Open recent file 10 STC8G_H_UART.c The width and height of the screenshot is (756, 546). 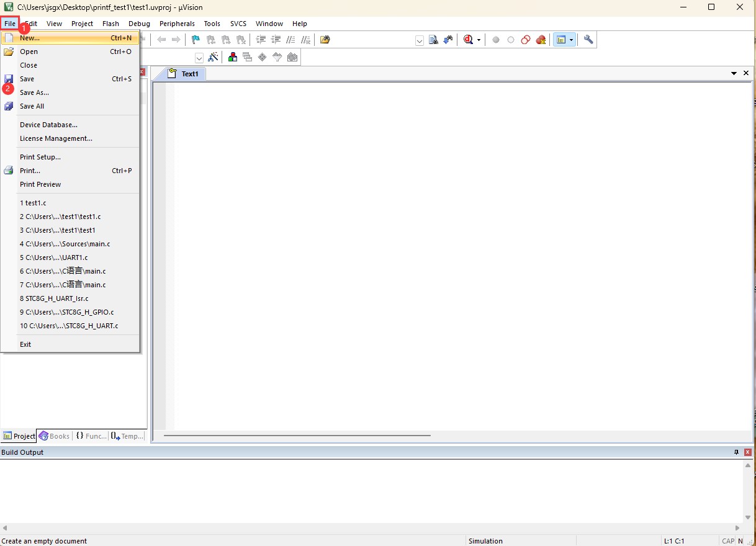[70, 326]
